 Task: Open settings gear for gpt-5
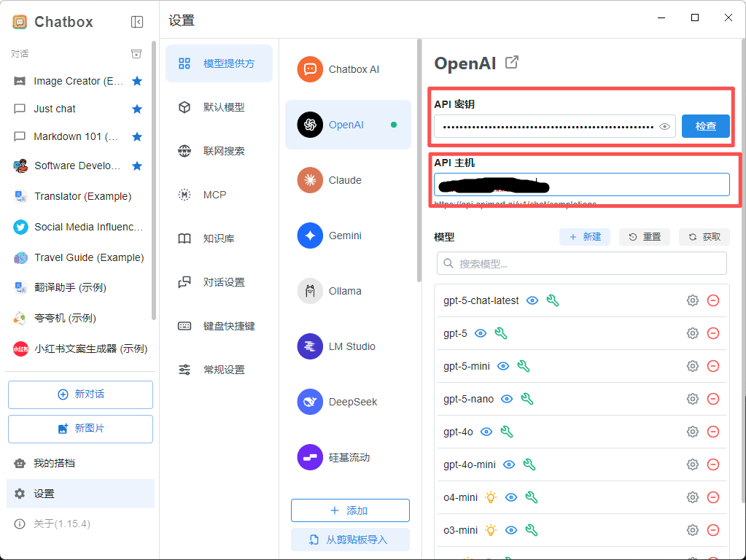click(x=693, y=333)
